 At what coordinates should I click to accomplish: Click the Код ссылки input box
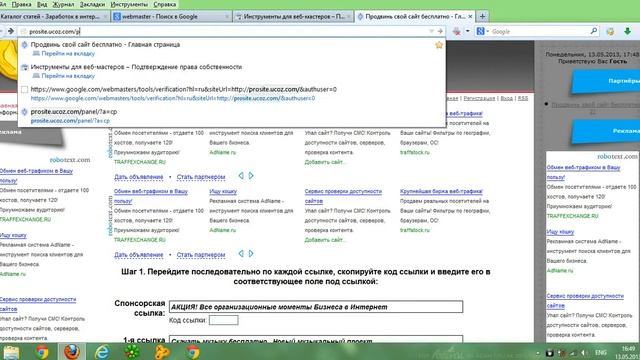click(224, 320)
